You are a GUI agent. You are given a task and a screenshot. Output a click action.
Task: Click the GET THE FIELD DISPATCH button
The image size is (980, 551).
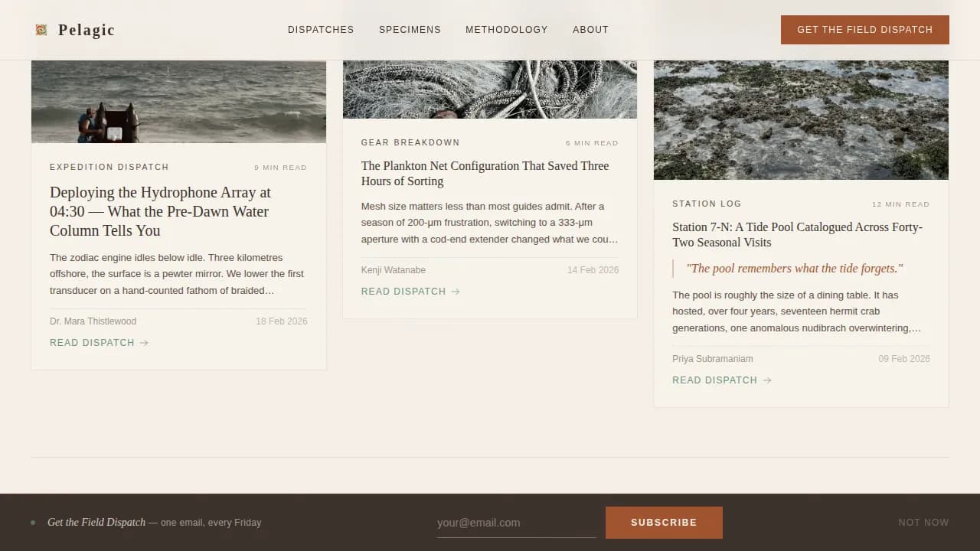pyautogui.click(x=864, y=30)
